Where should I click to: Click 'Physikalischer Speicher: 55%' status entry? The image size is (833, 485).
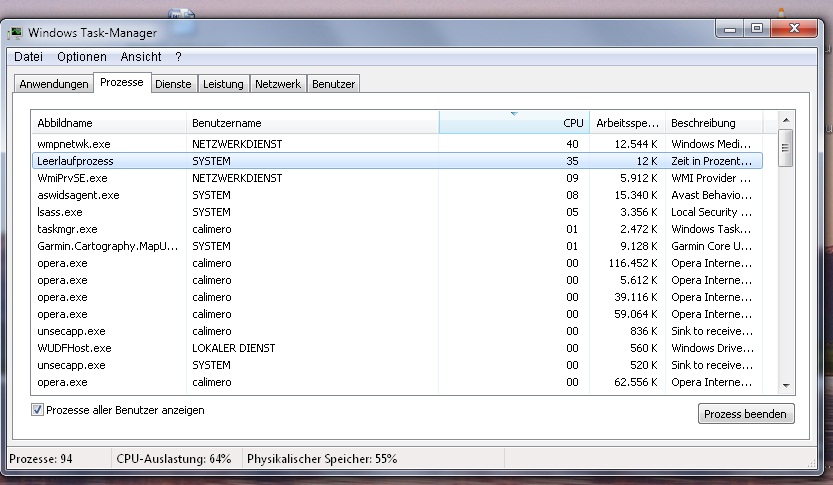322,458
